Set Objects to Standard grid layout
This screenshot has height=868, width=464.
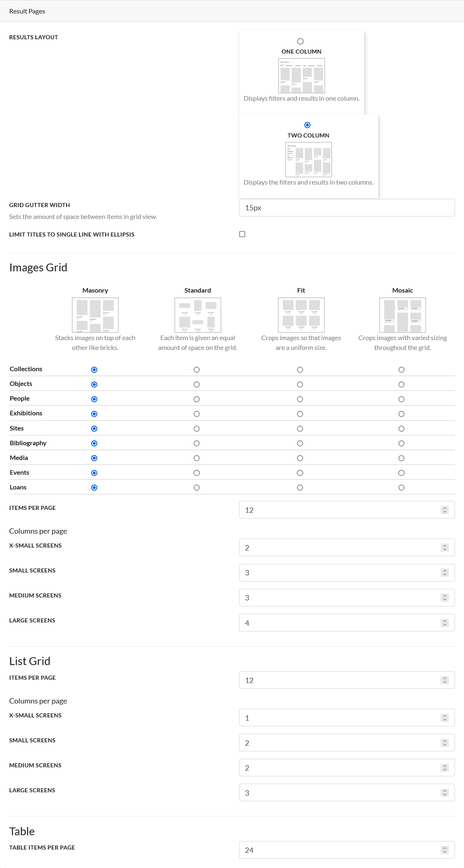point(197,384)
